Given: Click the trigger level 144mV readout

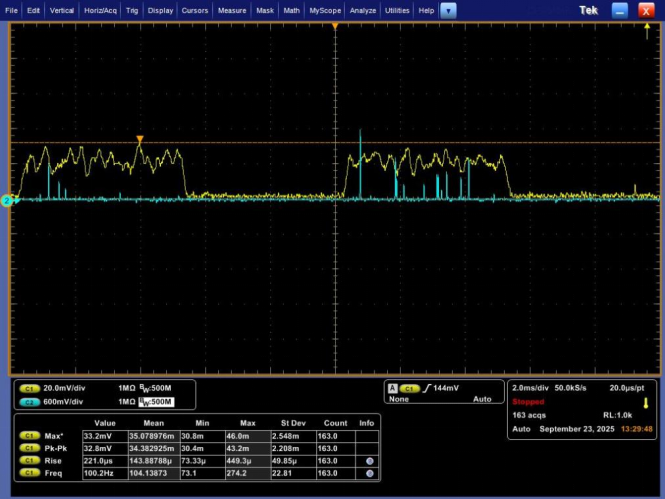Looking at the screenshot, I should tap(446, 388).
